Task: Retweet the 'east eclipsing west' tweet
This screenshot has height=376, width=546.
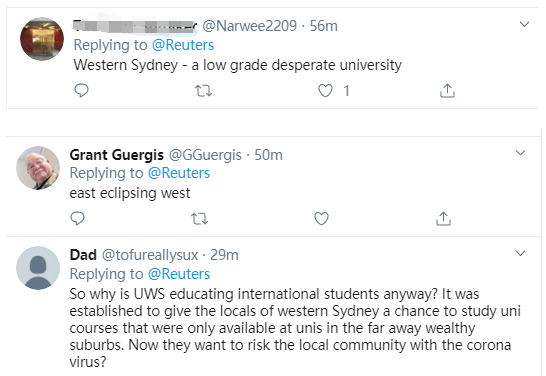Action: (200, 219)
